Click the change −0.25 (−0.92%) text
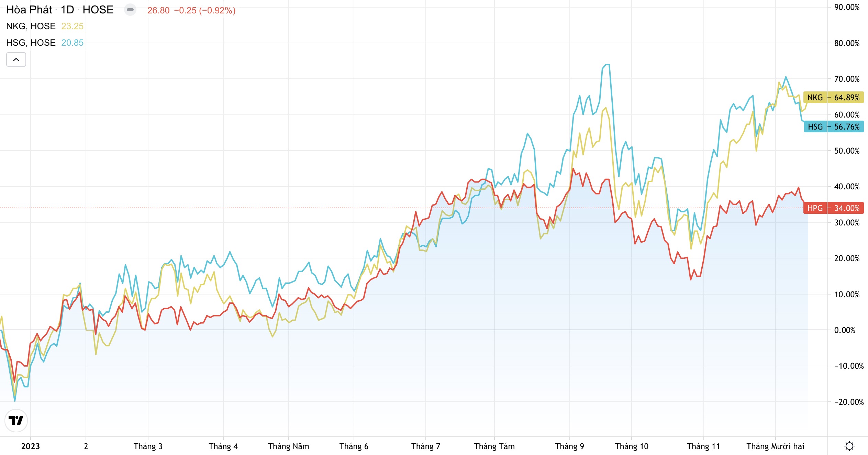Viewport: 868px width, 455px height. point(205,10)
